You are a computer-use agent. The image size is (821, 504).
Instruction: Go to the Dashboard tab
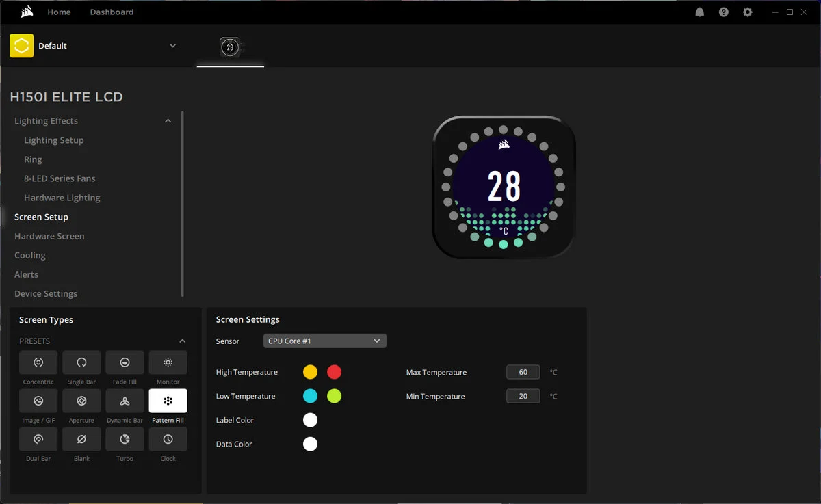(x=112, y=12)
